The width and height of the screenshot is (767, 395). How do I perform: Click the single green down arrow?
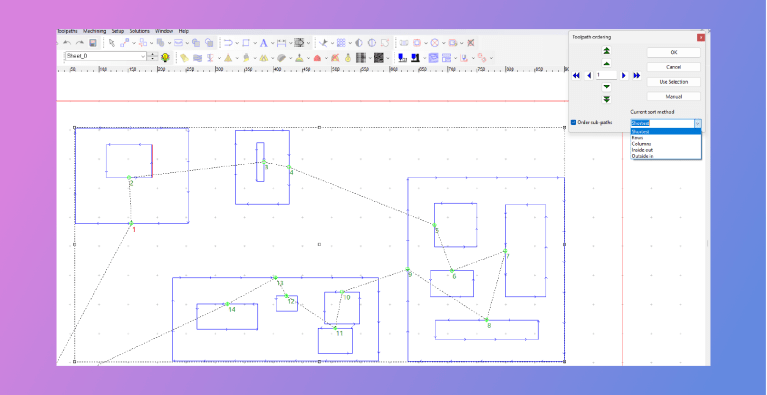607,87
